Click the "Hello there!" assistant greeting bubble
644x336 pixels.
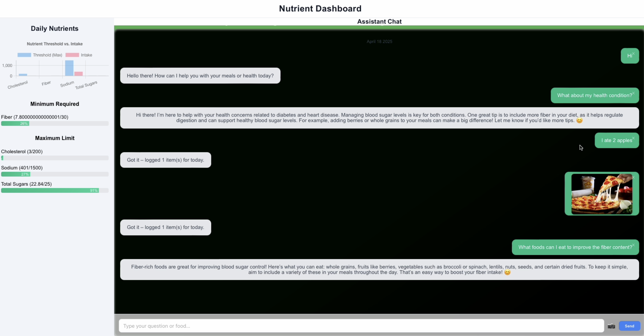(x=200, y=76)
